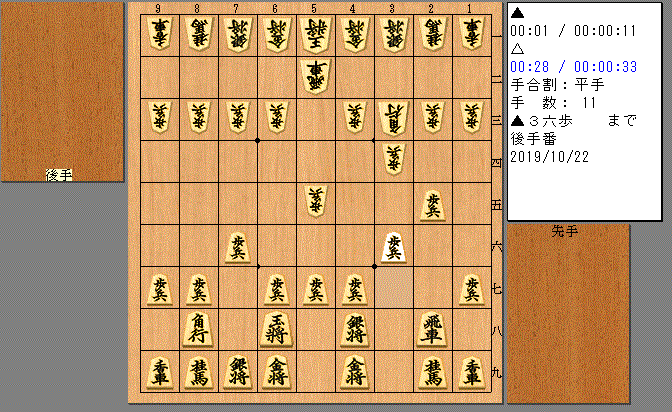Select gote's pawn at 2三
This screenshot has height=412, width=672.
tap(433, 117)
